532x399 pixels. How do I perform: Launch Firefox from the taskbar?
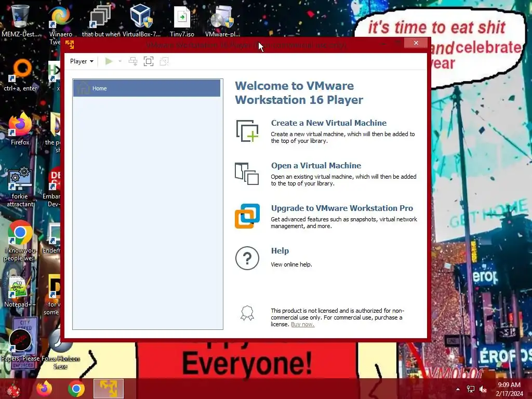pos(45,389)
